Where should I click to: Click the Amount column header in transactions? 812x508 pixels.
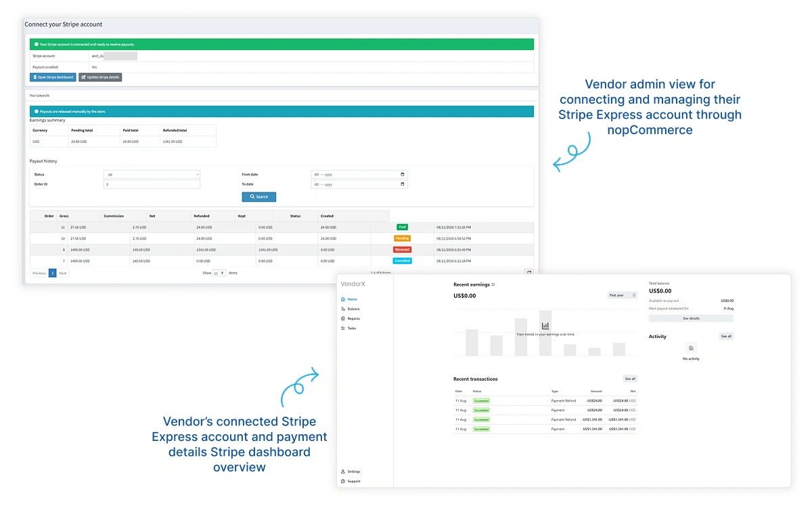coord(596,391)
